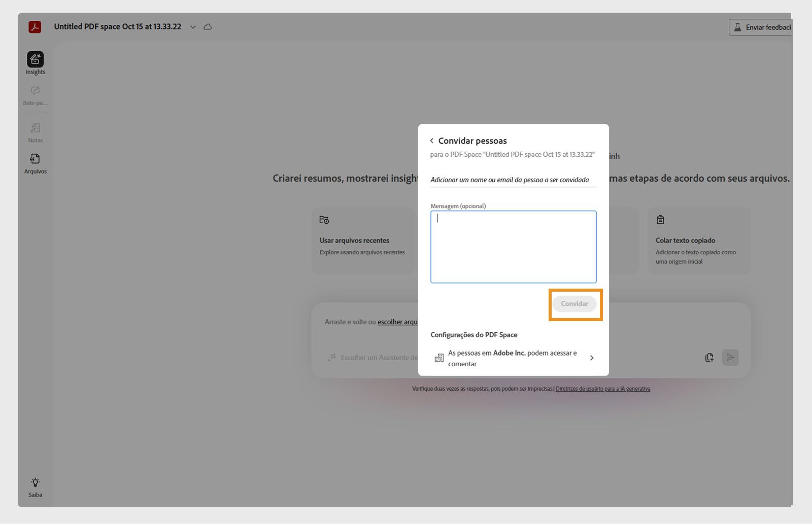Click the Usar arquivos recentes folder icon
812x524 pixels.
[x=324, y=220]
